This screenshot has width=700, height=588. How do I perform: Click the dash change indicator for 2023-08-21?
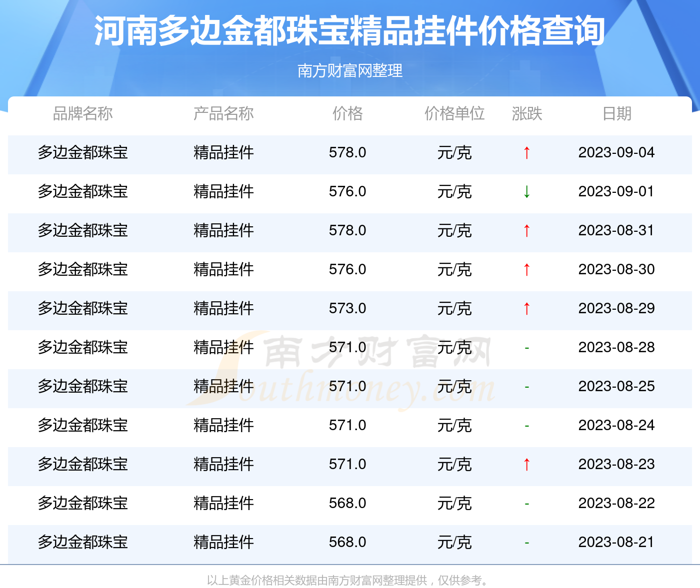coord(526,543)
